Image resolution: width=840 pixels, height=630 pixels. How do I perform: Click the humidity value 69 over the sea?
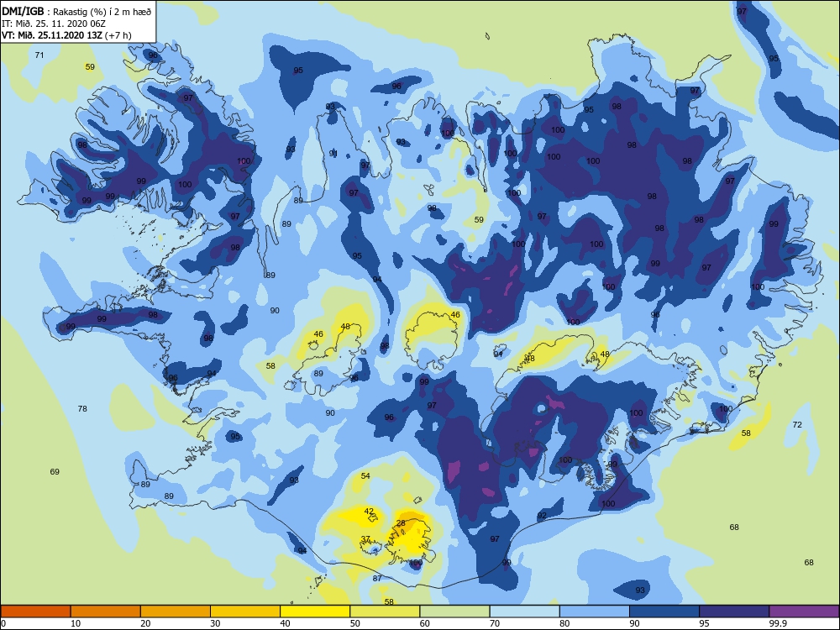[x=55, y=471]
